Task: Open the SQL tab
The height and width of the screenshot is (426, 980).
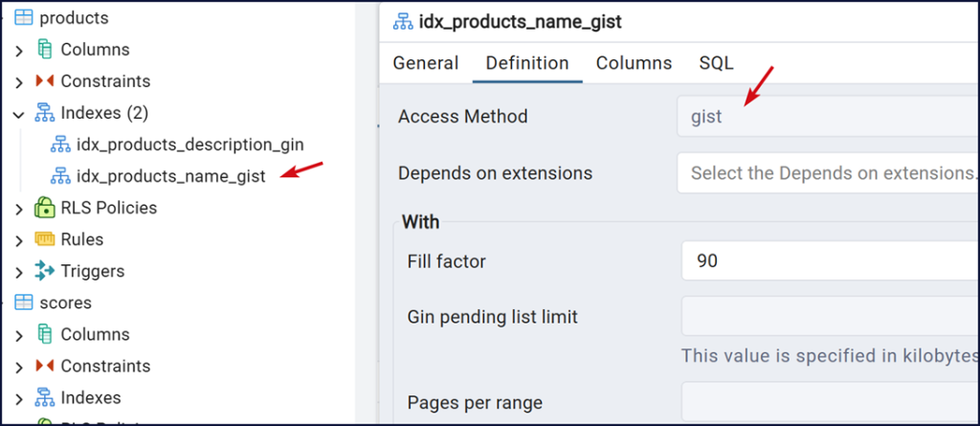Action: click(x=716, y=63)
